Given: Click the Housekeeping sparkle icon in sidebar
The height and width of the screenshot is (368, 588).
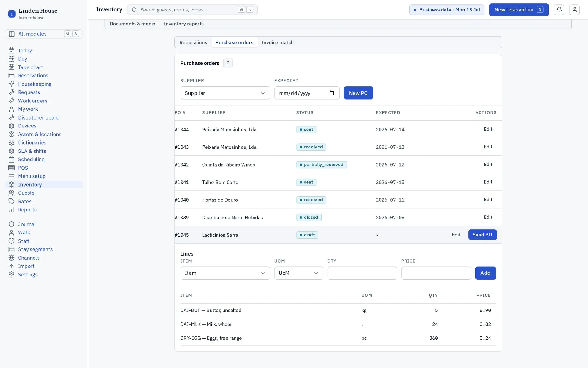Looking at the screenshot, I should pyautogui.click(x=11, y=84).
